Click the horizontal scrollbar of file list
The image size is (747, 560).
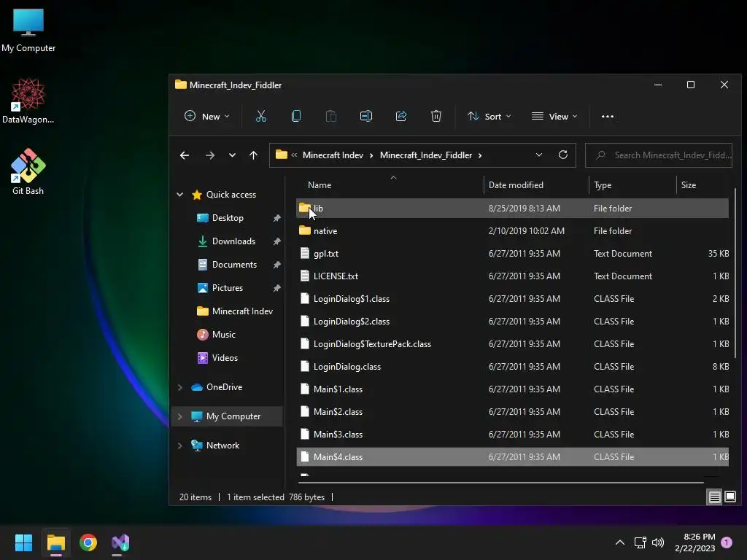pyautogui.click(x=500, y=483)
